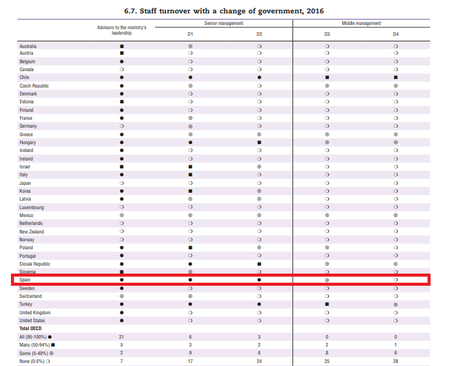Click the Norway row label
The image size is (450, 366).
coord(27,240)
